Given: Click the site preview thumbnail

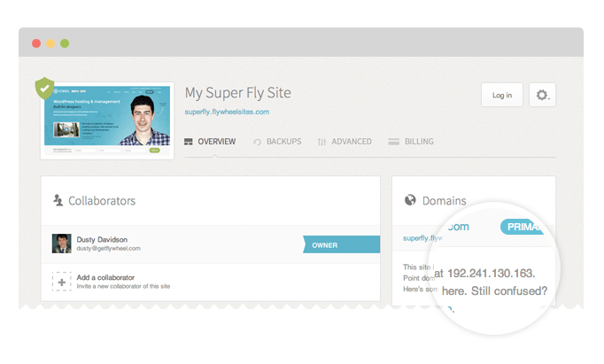Looking at the screenshot, I should pos(107,120).
